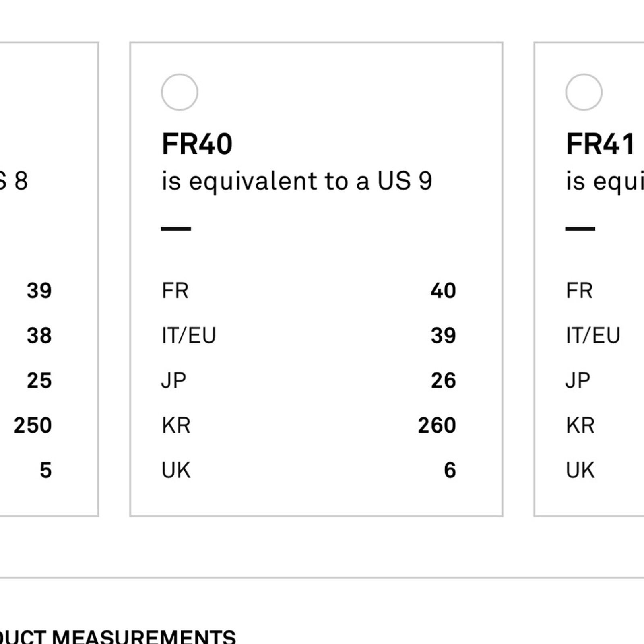The image size is (644, 644).
Task: Select the FR40 size radio button
Action: pyautogui.click(x=180, y=92)
